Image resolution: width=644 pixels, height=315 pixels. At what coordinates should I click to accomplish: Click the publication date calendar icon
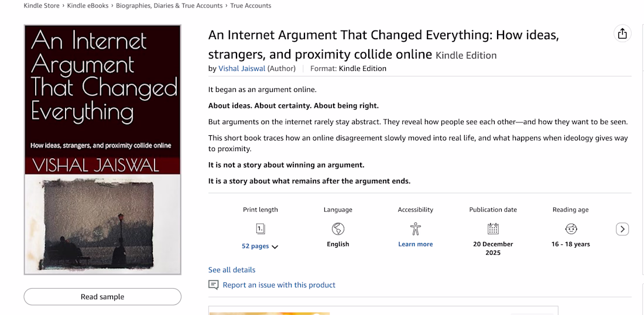pyautogui.click(x=493, y=229)
